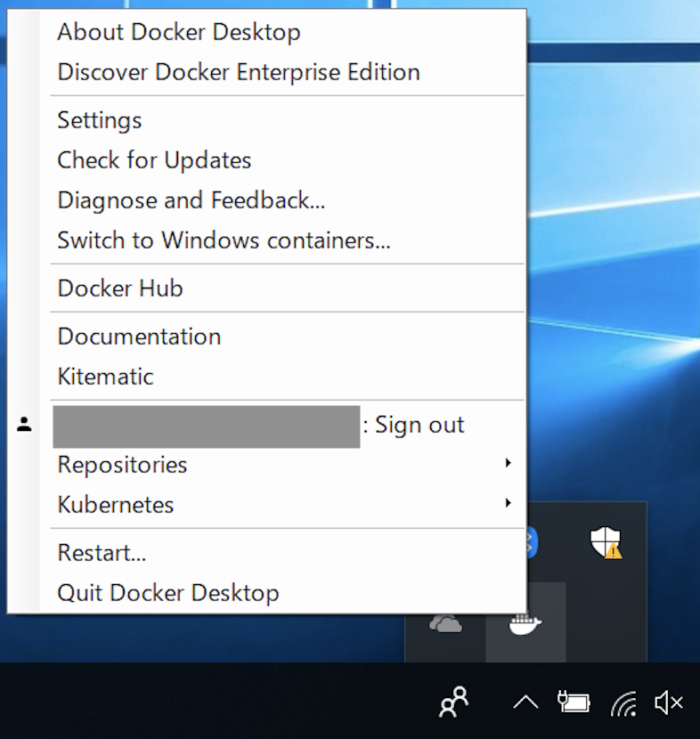This screenshot has height=739, width=700.
Task: Click the Bluetooth tray icon
Action: click(x=533, y=542)
